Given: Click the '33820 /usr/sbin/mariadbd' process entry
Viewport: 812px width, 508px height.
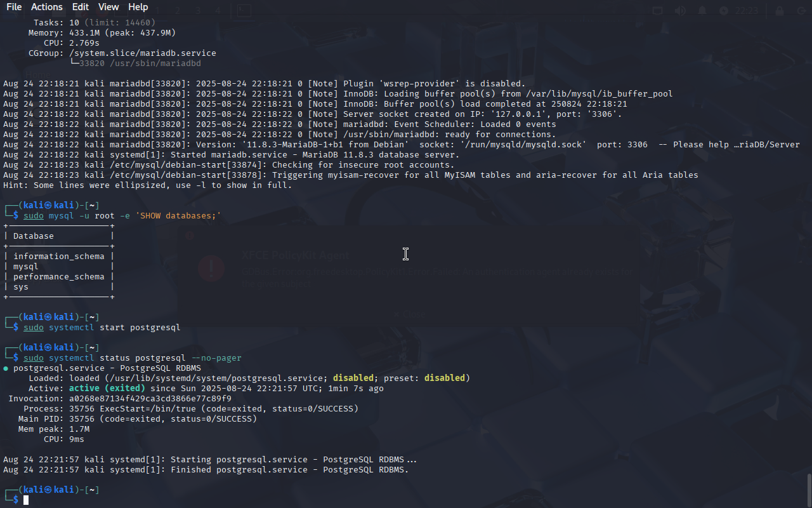Looking at the screenshot, I should (140, 63).
